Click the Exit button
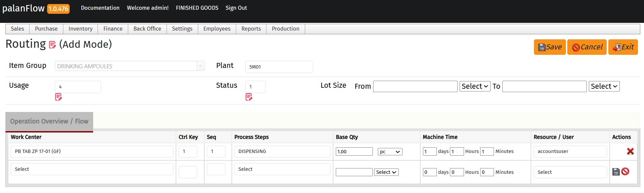Image resolution: width=644 pixels, height=193 pixels. pos(623,47)
